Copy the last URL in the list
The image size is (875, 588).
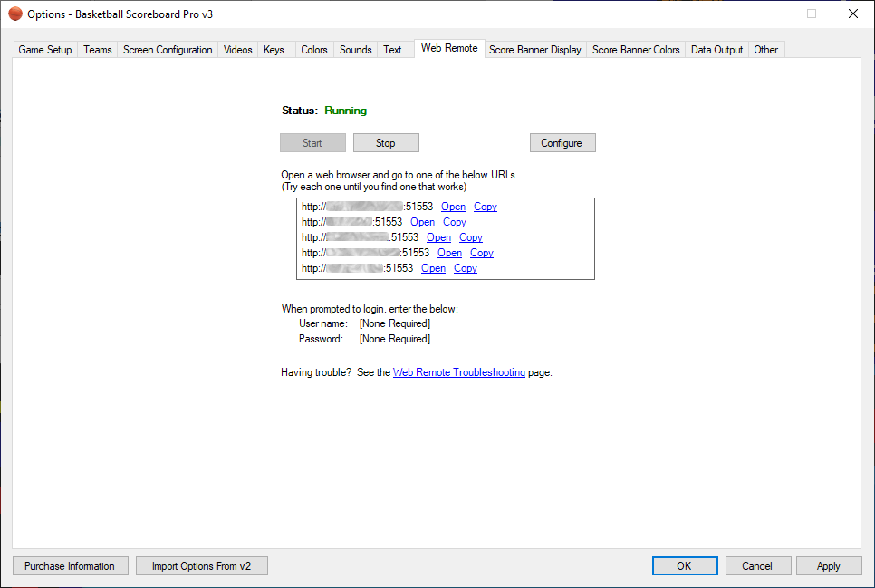click(466, 268)
